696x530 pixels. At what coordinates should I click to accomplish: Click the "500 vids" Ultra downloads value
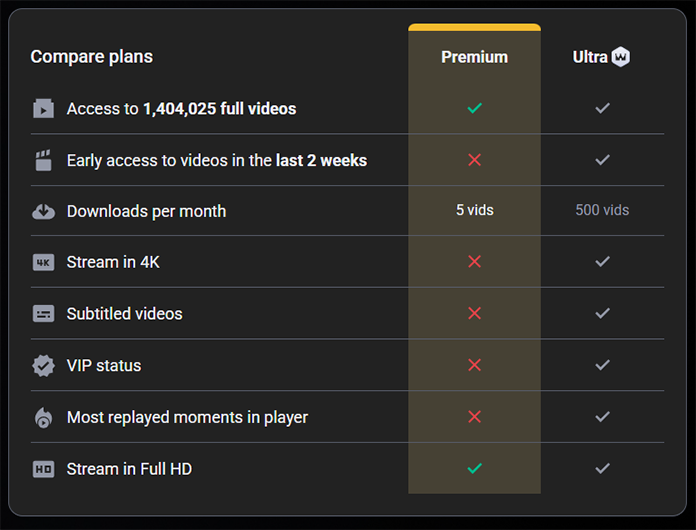point(602,210)
